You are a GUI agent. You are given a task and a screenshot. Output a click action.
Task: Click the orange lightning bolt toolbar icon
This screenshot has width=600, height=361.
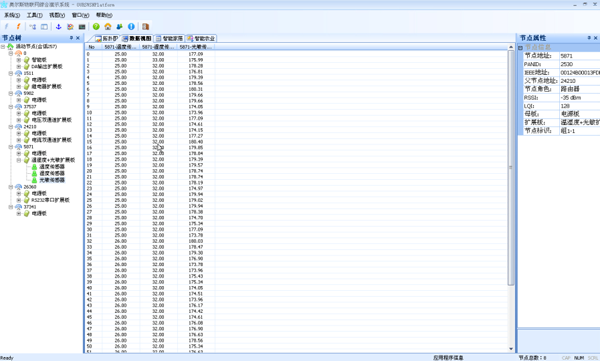coord(18,26)
